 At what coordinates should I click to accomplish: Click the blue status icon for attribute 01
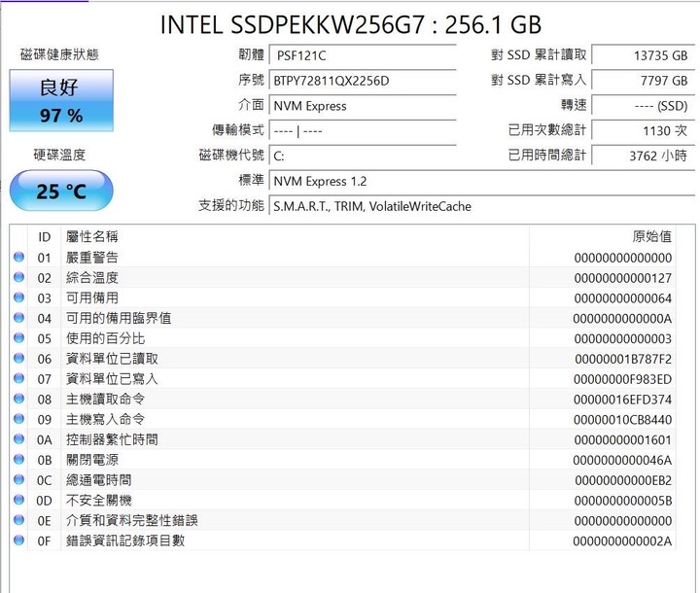[18, 257]
